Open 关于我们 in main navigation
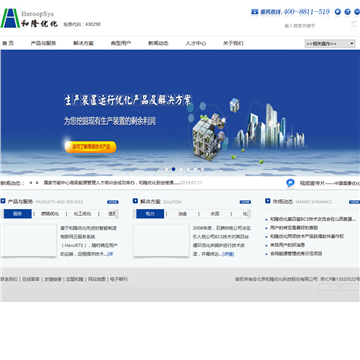The width and height of the screenshot is (360, 360). coord(233,43)
